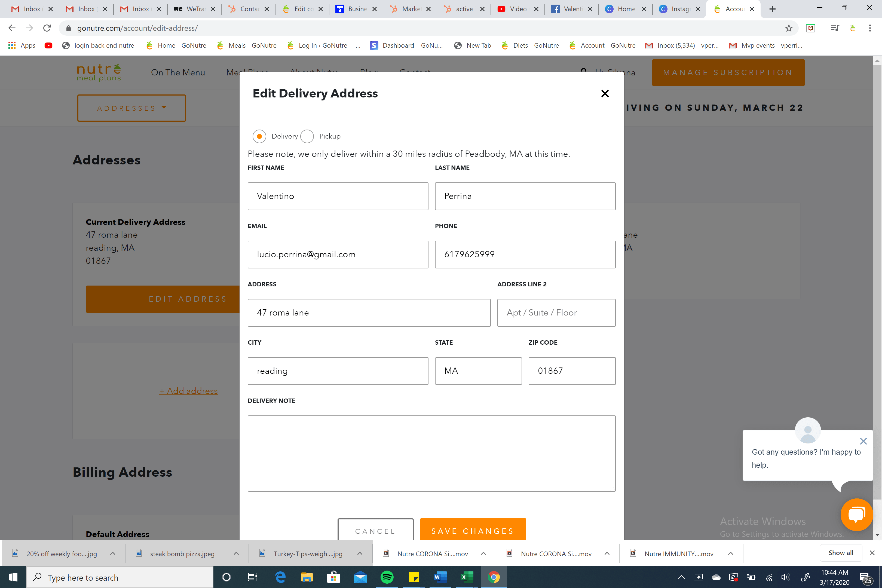
Task: Open Spotify from the taskbar
Action: (x=387, y=577)
